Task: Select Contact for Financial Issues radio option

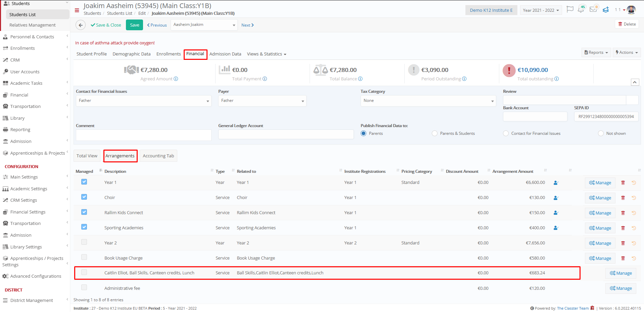Action: click(x=506, y=133)
